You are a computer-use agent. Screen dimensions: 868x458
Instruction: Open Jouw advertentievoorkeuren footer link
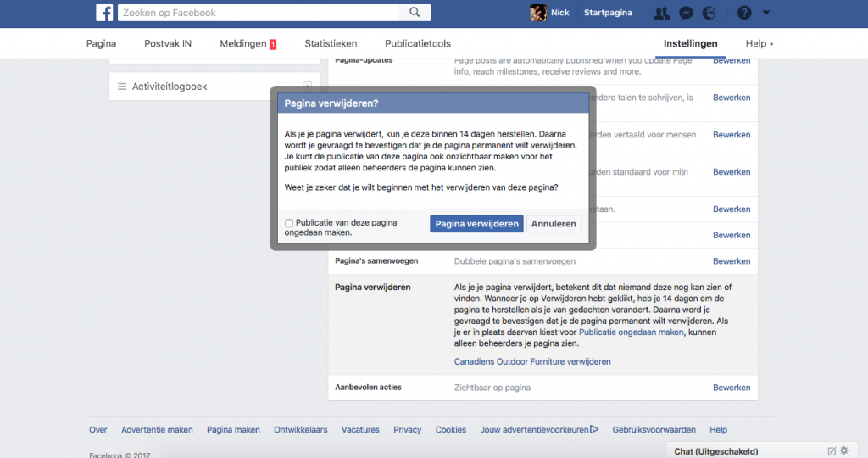click(x=539, y=430)
